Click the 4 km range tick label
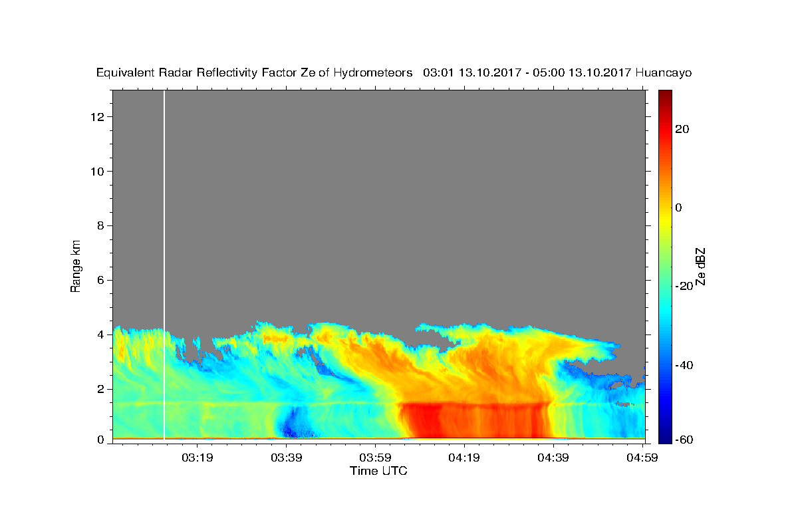Screen dimensions: 798x532 (x=101, y=334)
